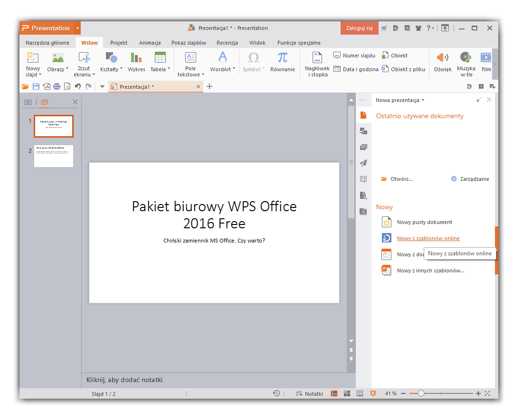Select normal view button in status bar
Image resolution: width=513 pixels, height=420 pixels.
[x=334, y=393]
